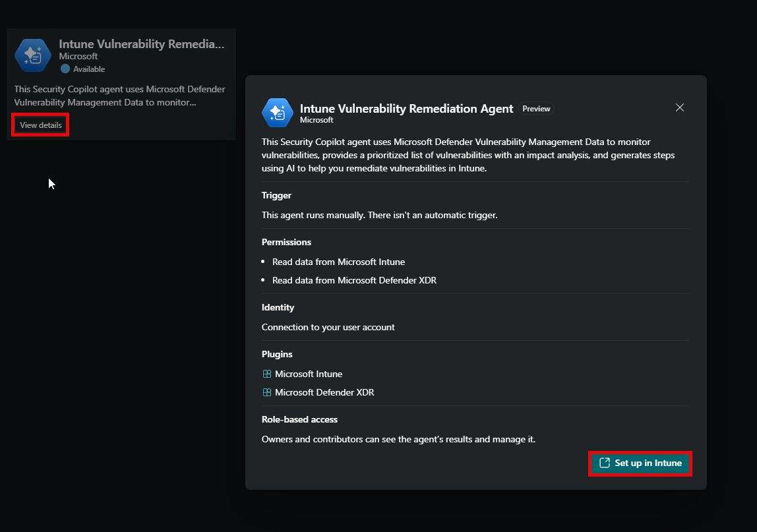This screenshot has width=757, height=532.
Task: Select the Defender XDR permissions bullet point
Action: pyautogui.click(x=354, y=280)
